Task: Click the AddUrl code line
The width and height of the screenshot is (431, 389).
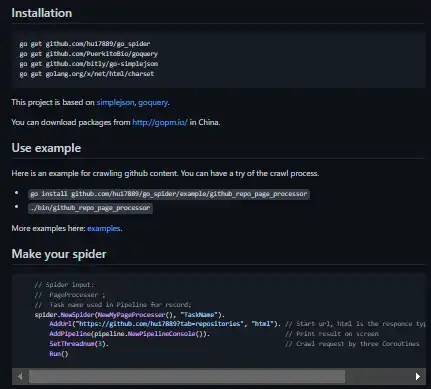Action: pos(165,324)
